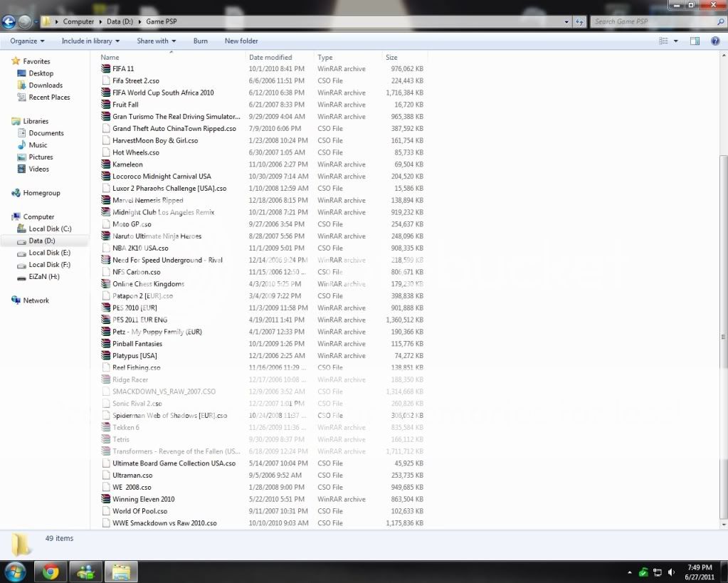The width and height of the screenshot is (728, 583).
Task: Click the Forward navigation arrow
Action: tap(25, 21)
